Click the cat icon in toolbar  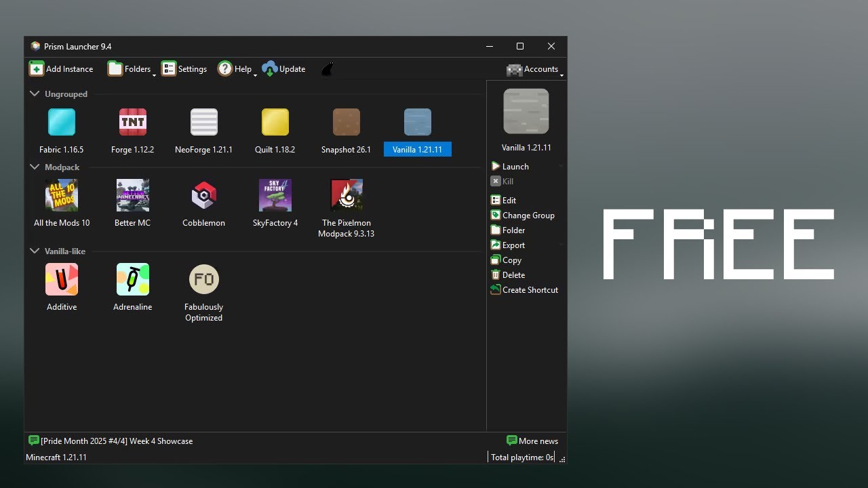327,69
